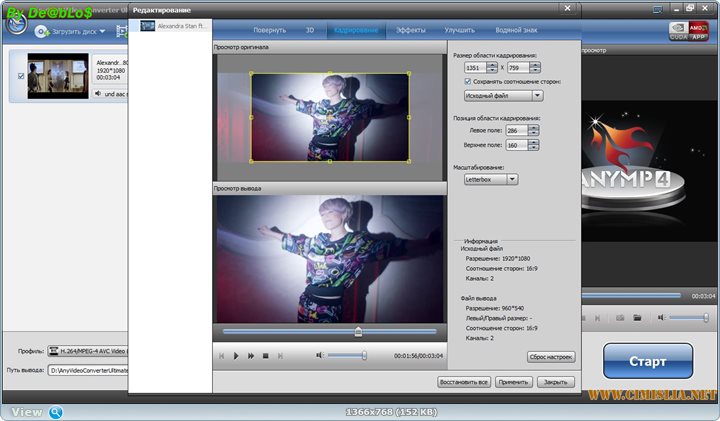Click the Сброс настроек button
Screen dimensions: 720x421
click(550, 356)
